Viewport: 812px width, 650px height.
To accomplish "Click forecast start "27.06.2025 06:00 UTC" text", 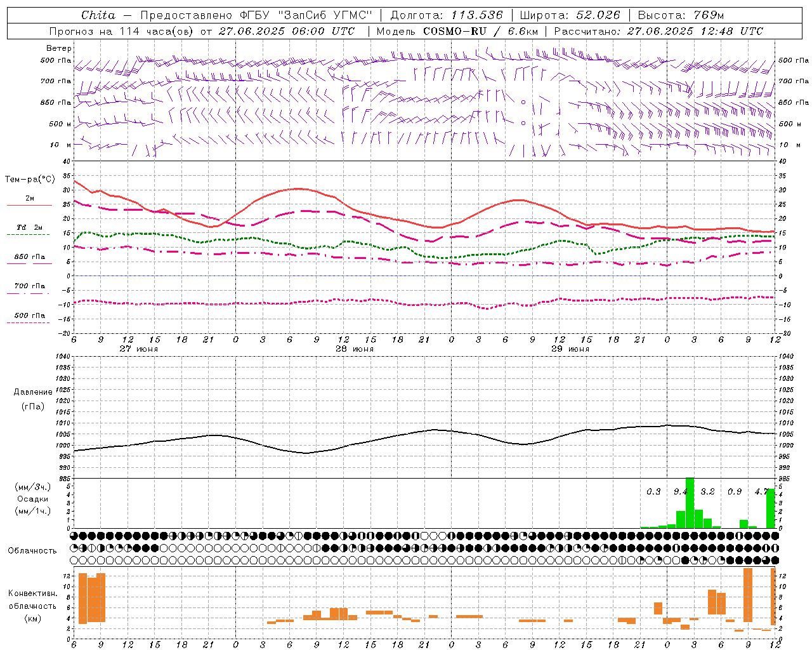I will pyautogui.click(x=287, y=31).
